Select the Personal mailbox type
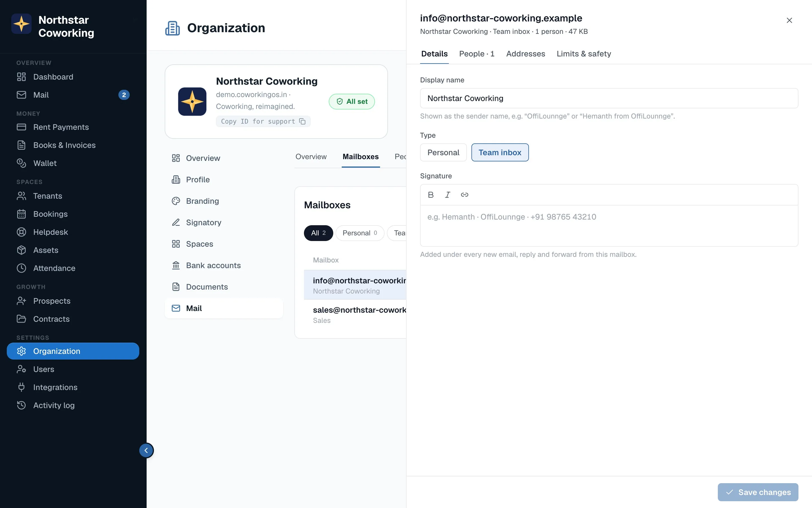Viewport: 812px width, 508px height. 443,152
